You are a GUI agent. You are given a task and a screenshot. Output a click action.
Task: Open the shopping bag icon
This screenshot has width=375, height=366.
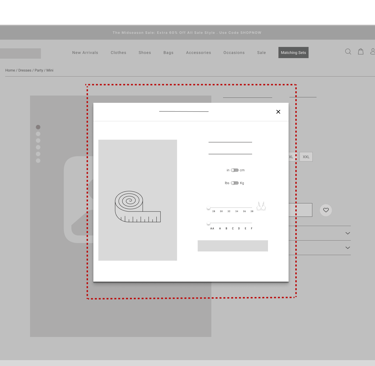(361, 51)
